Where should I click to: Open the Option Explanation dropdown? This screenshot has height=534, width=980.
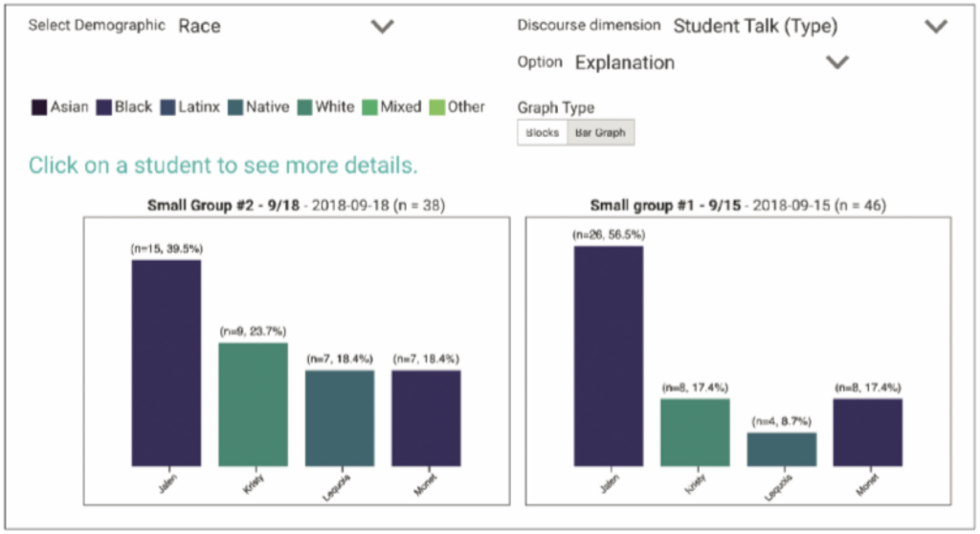tap(837, 63)
